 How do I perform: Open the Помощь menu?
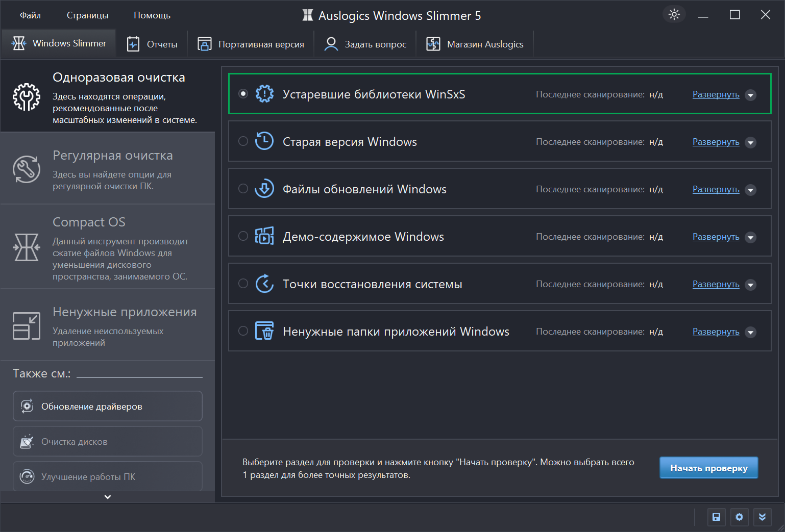tap(152, 15)
